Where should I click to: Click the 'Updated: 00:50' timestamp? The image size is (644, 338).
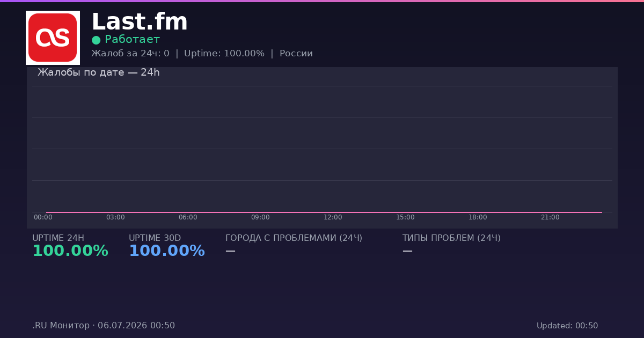click(567, 326)
